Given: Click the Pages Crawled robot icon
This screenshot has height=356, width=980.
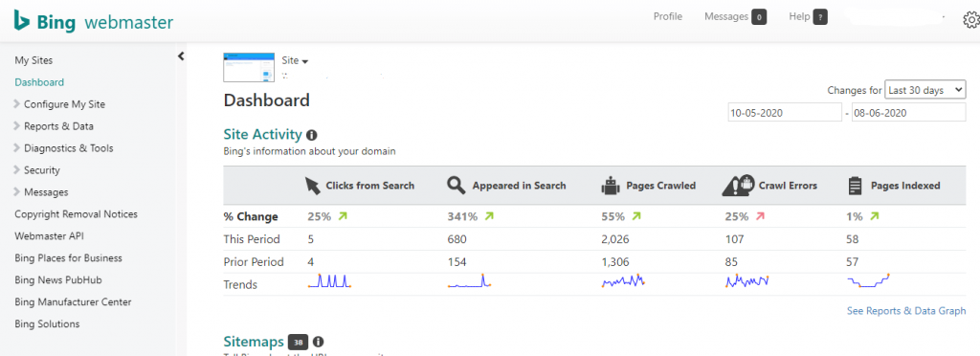Looking at the screenshot, I should (610, 186).
